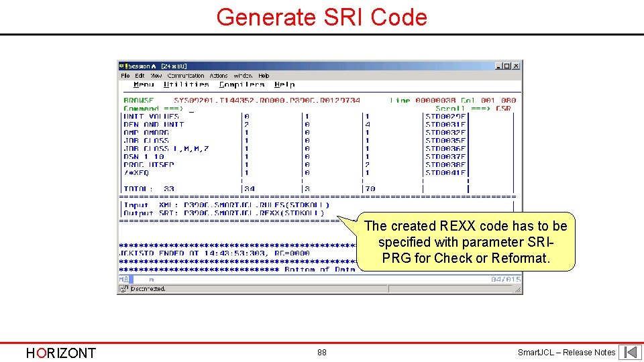
Task: Minimize the Session A window
Action: [498, 66]
